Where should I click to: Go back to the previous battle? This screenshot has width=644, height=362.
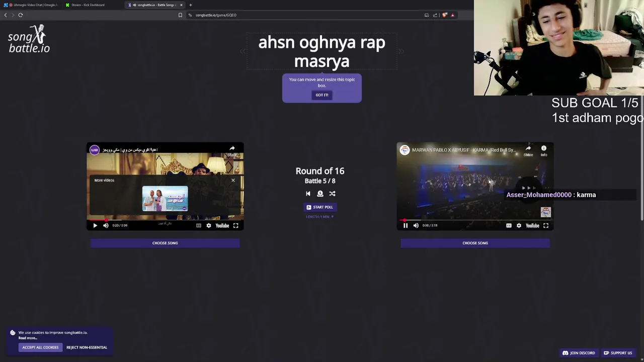point(308,194)
